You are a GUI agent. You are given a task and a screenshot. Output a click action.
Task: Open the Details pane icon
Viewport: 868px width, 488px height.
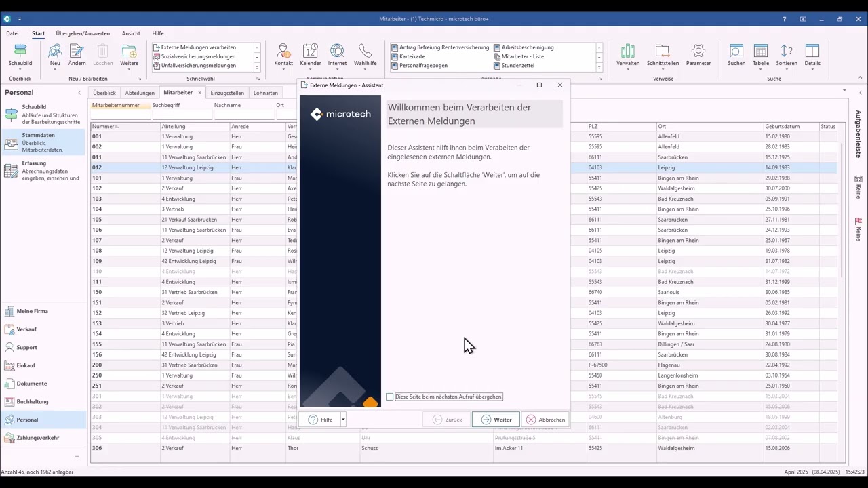pyautogui.click(x=812, y=56)
